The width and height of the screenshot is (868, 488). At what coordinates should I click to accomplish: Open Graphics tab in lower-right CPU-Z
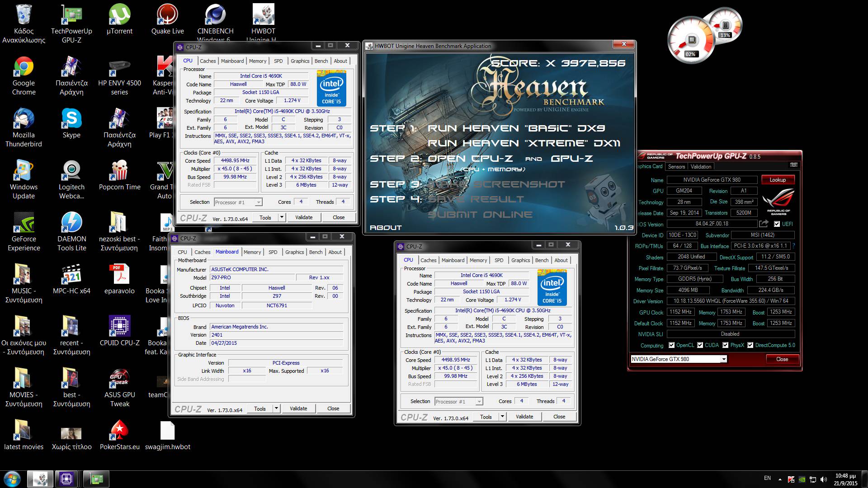tap(521, 260)
